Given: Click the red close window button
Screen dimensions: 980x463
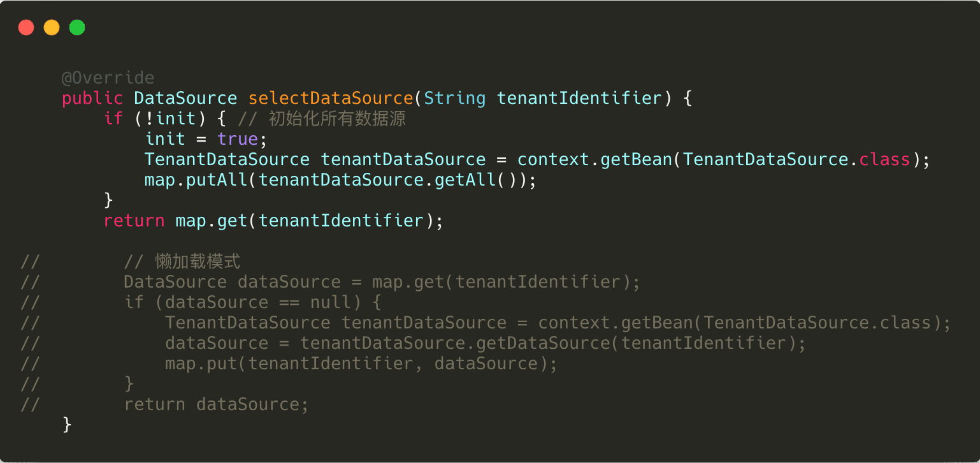Looking at the screenshot, I should pyautogui.click(x=26, y=28).
